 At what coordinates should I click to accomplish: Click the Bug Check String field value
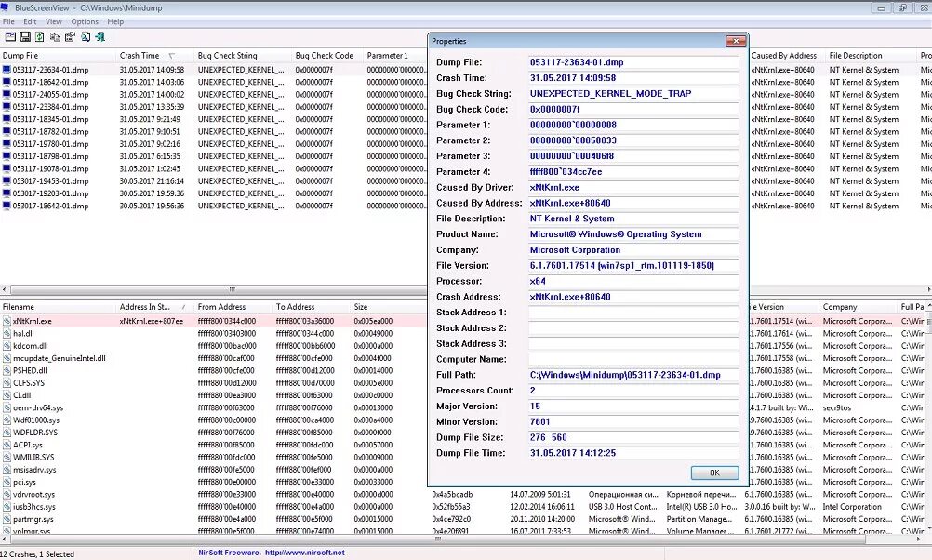point(633,93)
